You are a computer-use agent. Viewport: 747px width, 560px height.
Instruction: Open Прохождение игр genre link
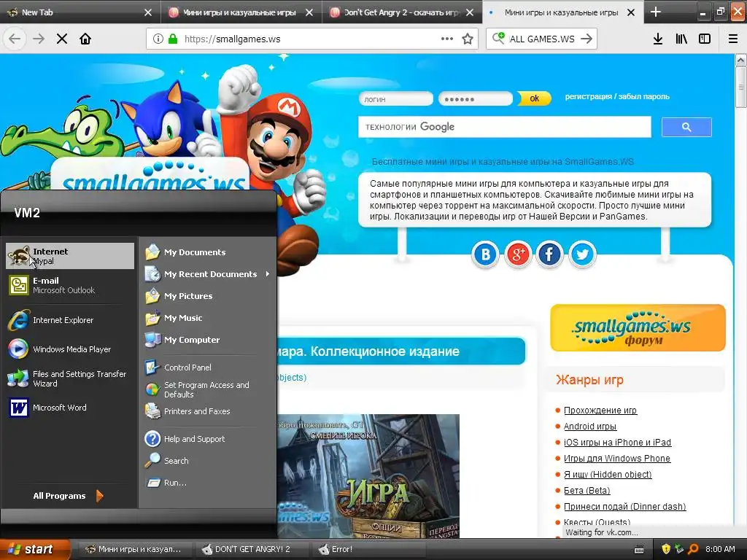point(600,410)
